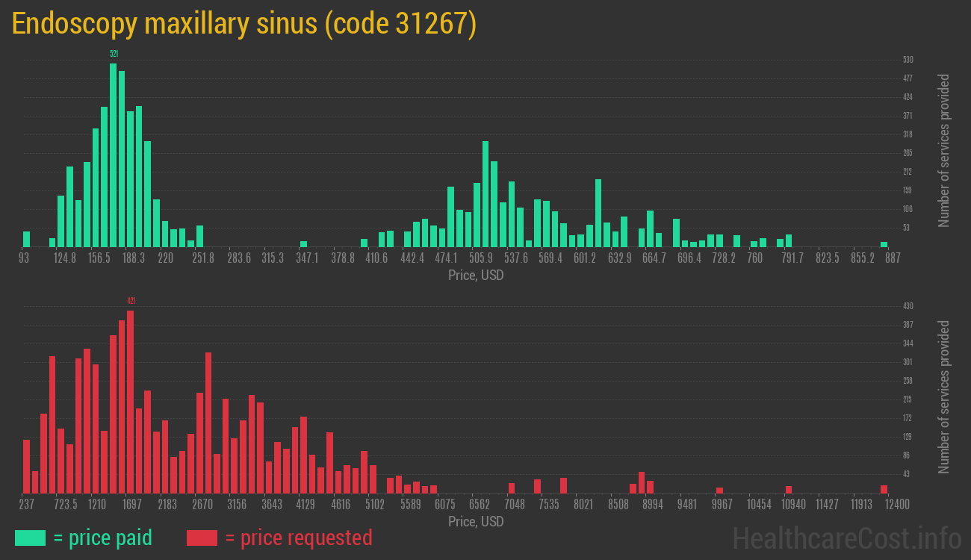Select the tallest red bar labeled 421
The width and height of the screenshot is (971, 560).
coord(131,402)
